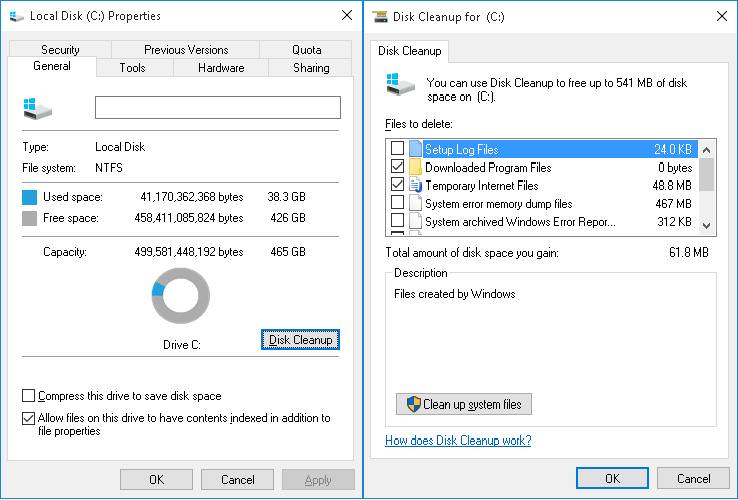Click the Drive C: label under chart

182,345
